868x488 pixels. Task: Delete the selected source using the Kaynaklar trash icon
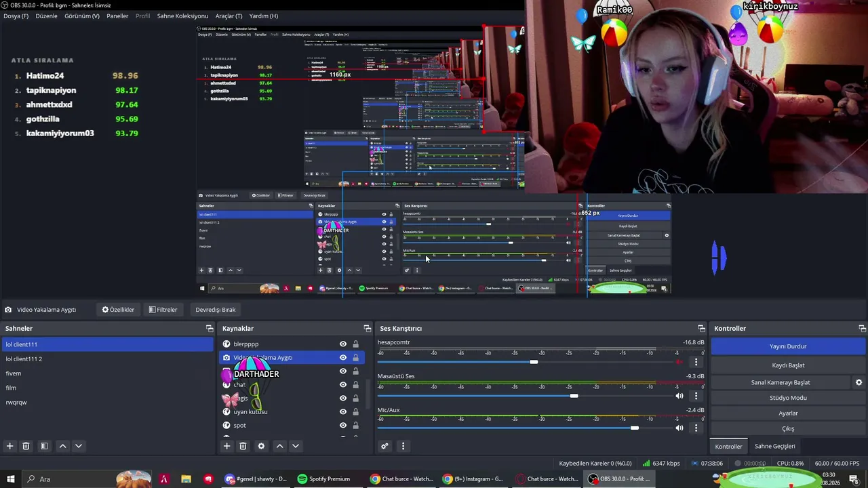(243, 446)
